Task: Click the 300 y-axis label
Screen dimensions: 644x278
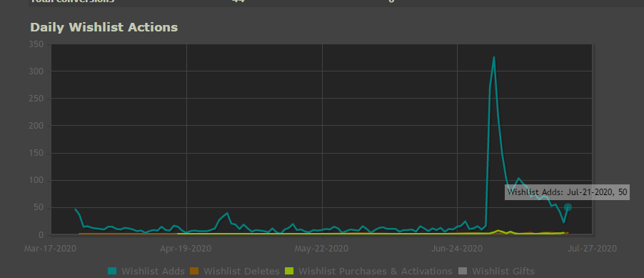Action: tap(36, 71)
